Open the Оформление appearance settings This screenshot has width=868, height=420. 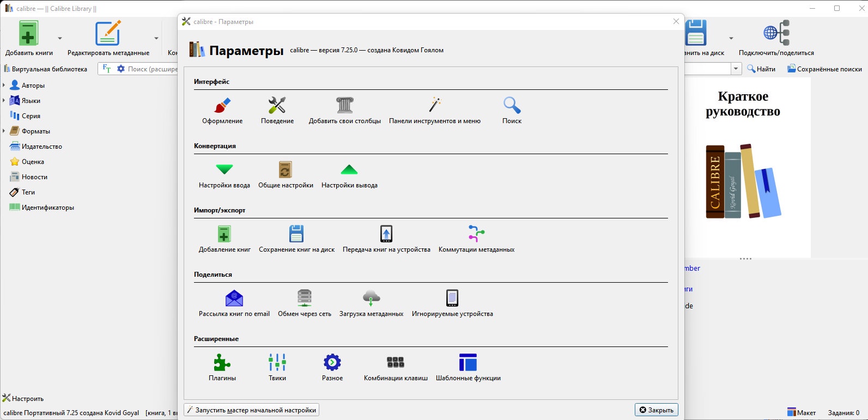222,111
